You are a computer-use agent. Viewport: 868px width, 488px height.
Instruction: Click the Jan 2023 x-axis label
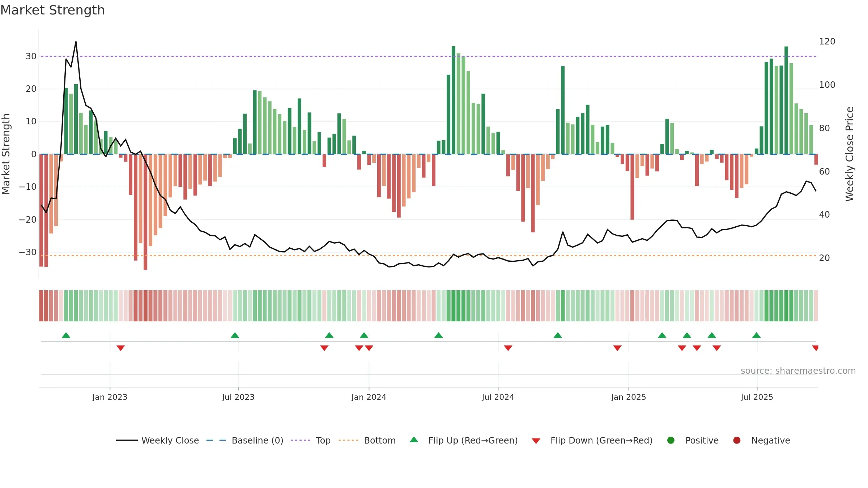[x=110, y=397]
